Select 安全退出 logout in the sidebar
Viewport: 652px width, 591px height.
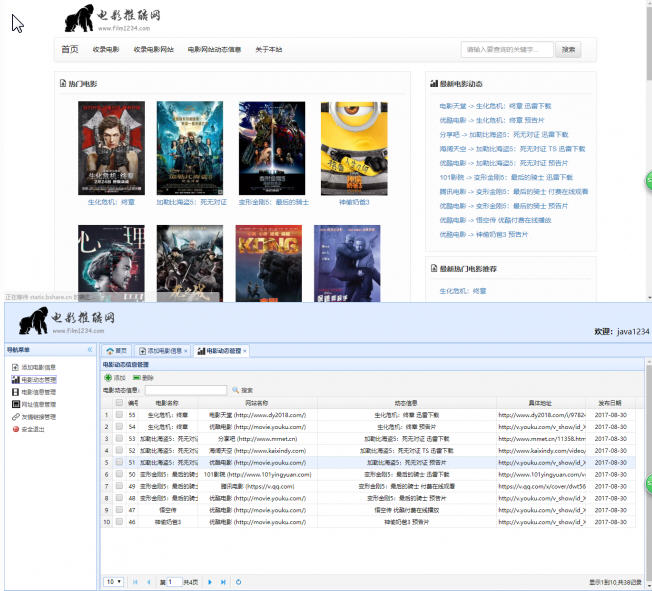coord(33,428)
